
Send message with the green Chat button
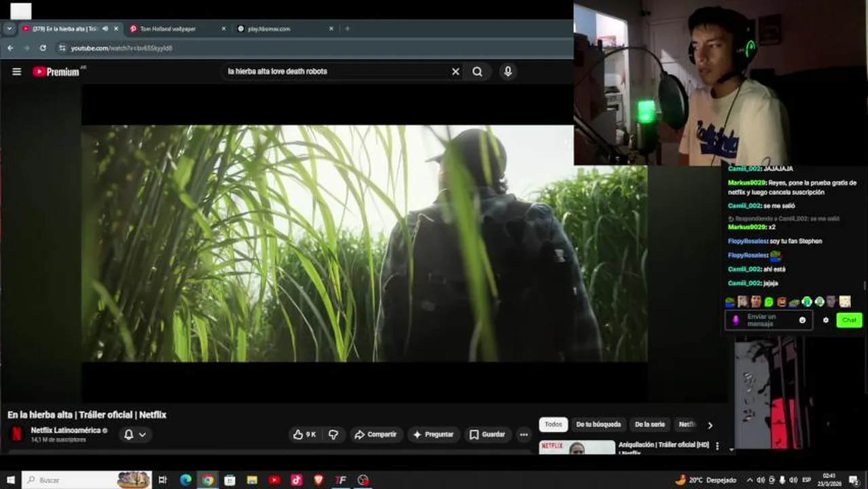click(x=849, y=320)
